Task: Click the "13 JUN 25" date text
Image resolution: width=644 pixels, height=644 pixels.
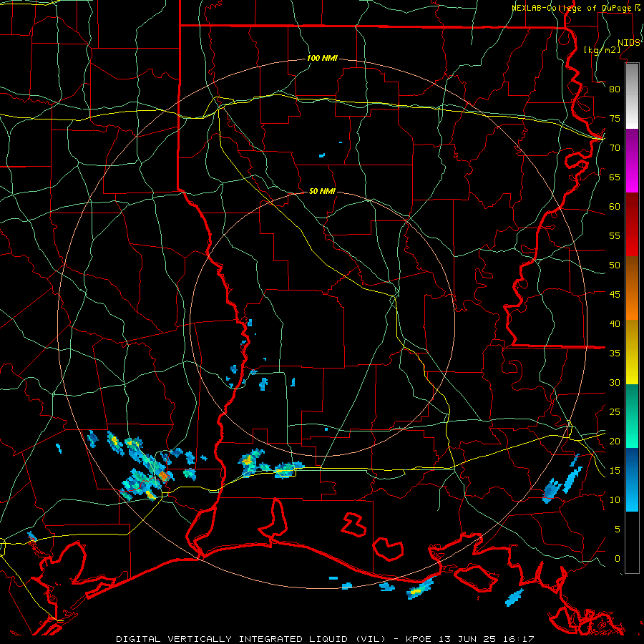Action: [x=468, y=639]
